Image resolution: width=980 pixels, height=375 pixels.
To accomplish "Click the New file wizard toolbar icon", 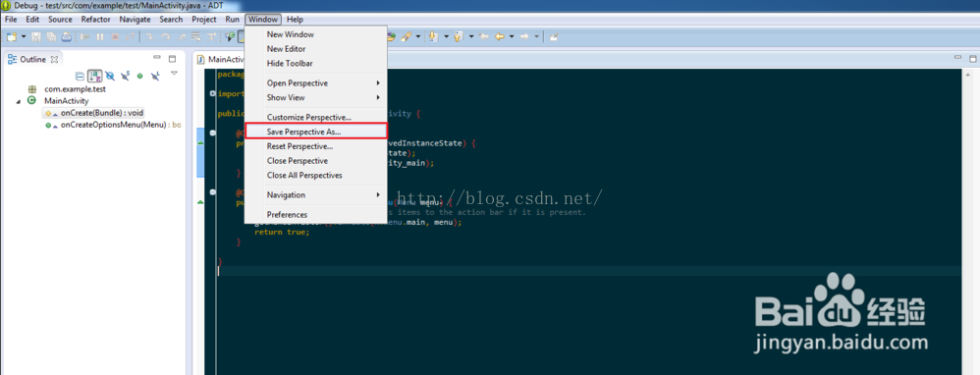I will (11, 37).
